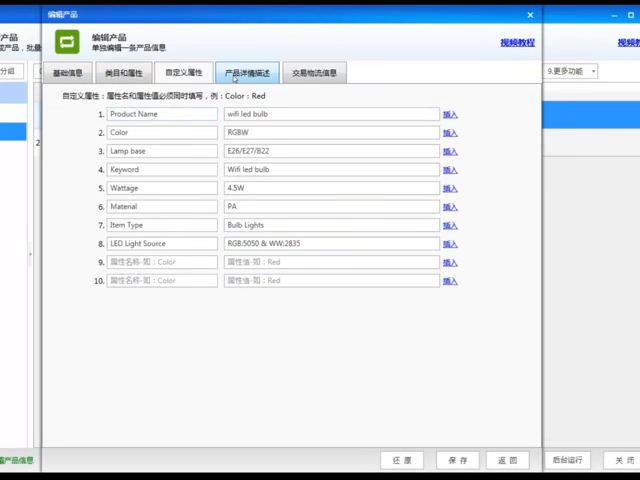Click 插入 link on the Lamp base row
This screenshot has width=640, height=480.
[450, 152]
